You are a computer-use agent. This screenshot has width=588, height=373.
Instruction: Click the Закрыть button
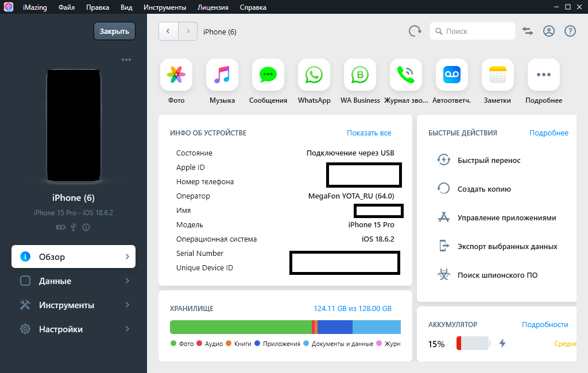pyautogui.click(x=114, y=31)
